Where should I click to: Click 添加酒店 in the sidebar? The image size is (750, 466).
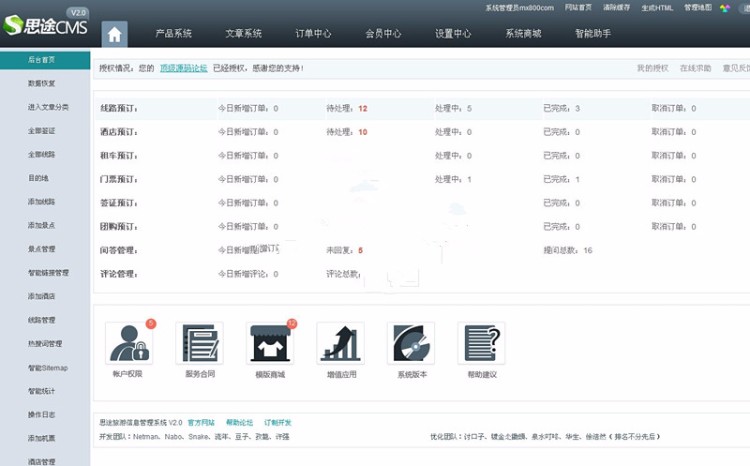[42, 296]
